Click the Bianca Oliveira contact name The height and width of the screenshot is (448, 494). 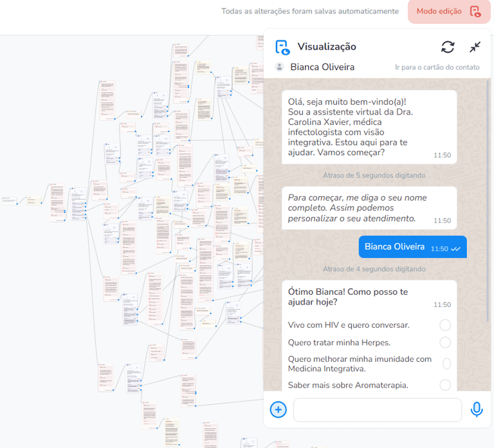click(322, 67)
